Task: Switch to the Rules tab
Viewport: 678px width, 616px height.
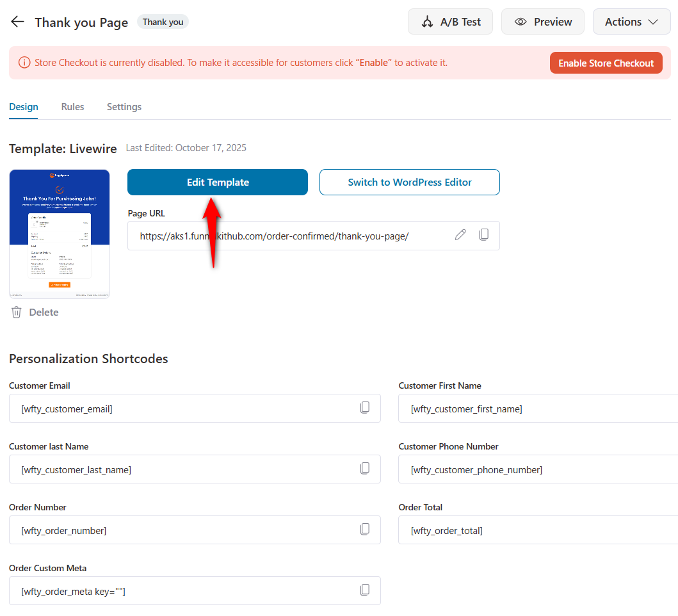Action: click(x=72, y=107)
